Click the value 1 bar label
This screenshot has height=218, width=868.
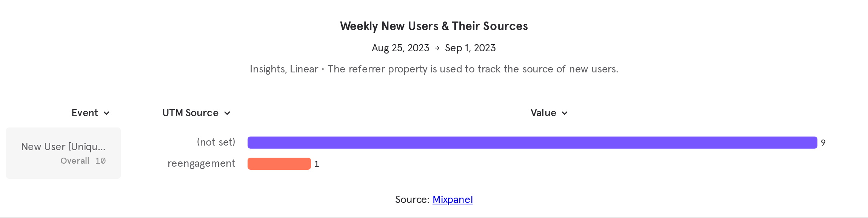(x=317, y=164)
